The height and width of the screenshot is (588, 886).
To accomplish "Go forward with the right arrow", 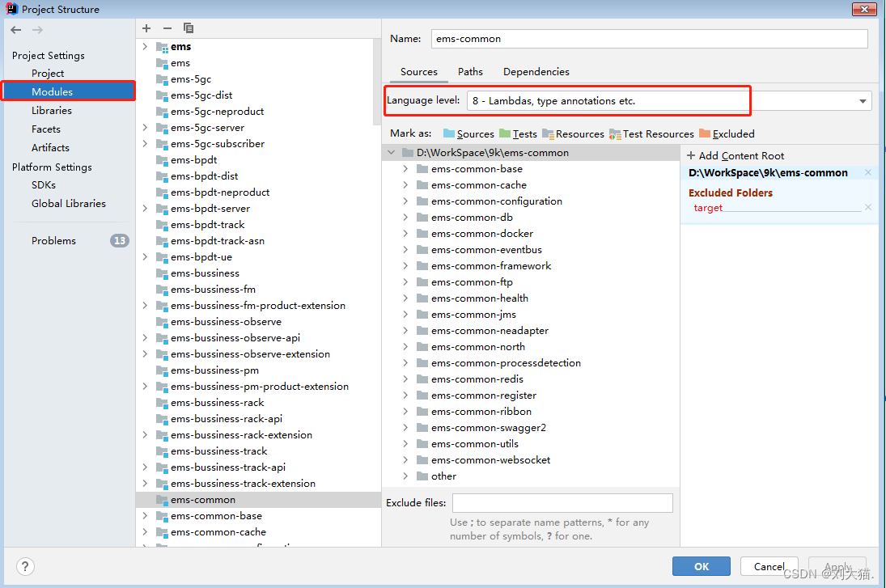I will click(x=37, y=30).
